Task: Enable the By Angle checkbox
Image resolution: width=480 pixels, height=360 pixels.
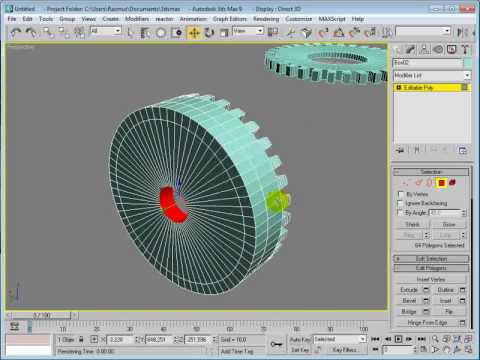Action: coord(401,212)
